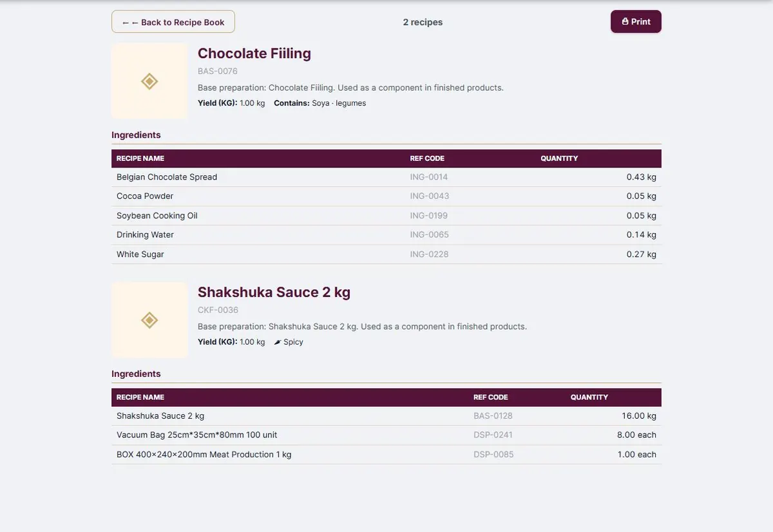Select the BOX 400×240×200mm Meat Production row
This screenshot has height=532, width=773.
point(386,455)
